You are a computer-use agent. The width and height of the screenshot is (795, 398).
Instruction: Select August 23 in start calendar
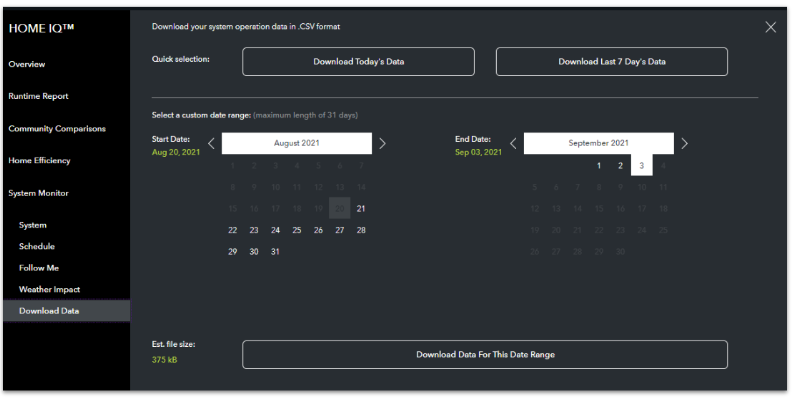[254, 230]
